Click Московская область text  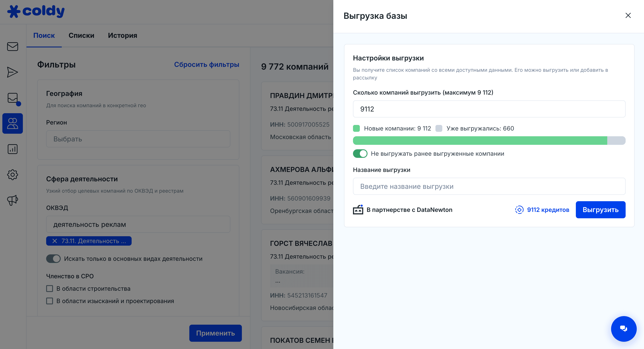tap(300, 137)
